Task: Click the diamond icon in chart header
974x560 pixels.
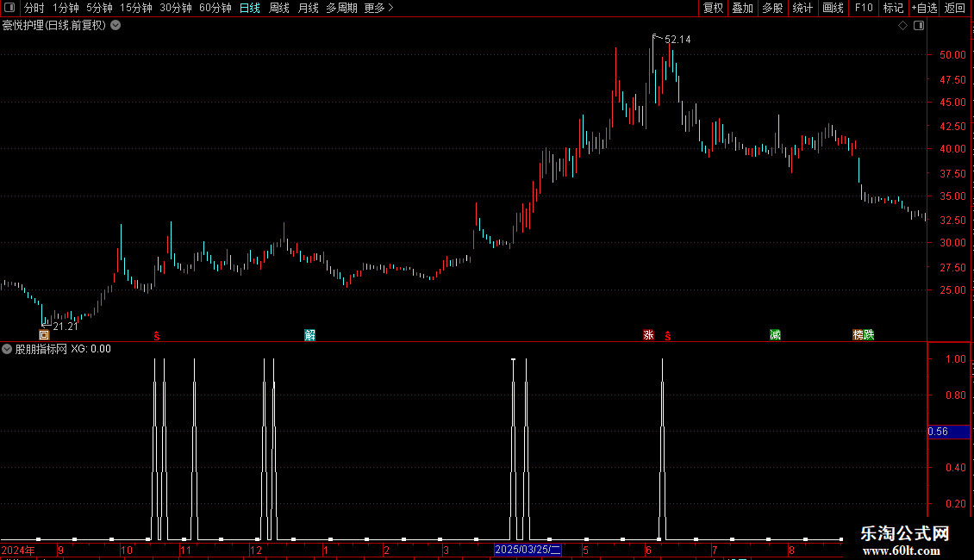Action: [903, 26]
